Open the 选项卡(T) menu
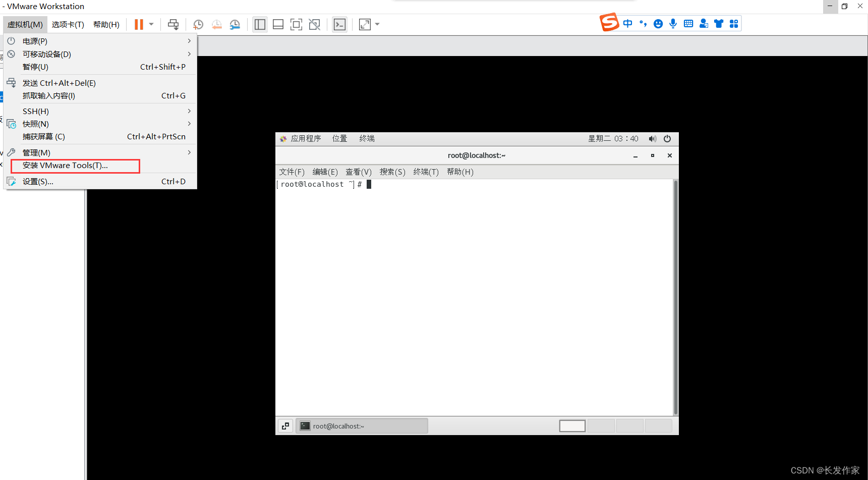This screenshot has width=868, height=480. click(x=68, y=24)
